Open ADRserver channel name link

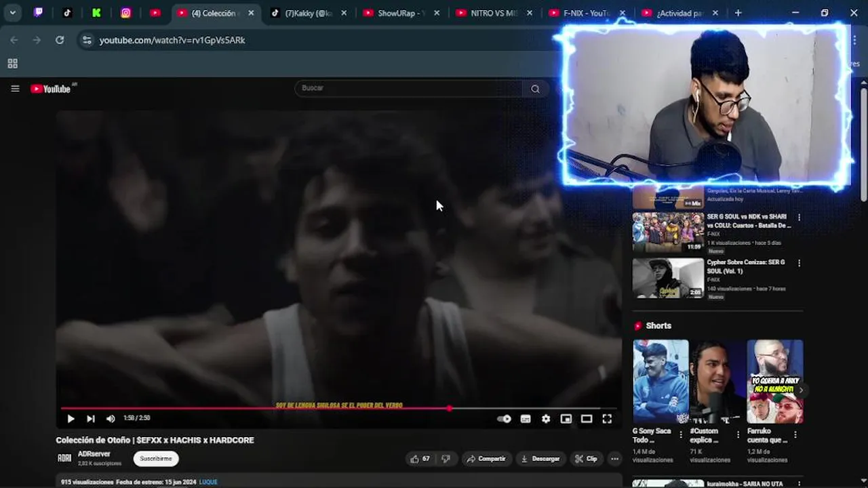point(94,454)
